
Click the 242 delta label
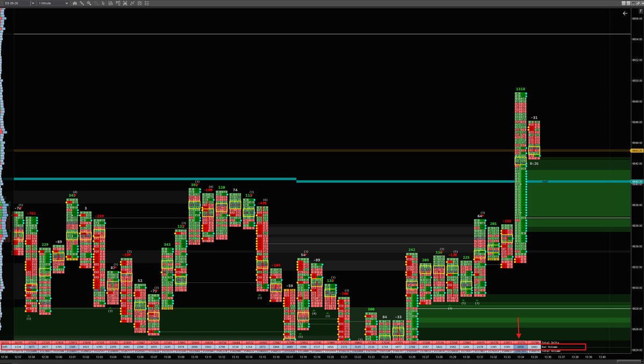tap(412, 250)
